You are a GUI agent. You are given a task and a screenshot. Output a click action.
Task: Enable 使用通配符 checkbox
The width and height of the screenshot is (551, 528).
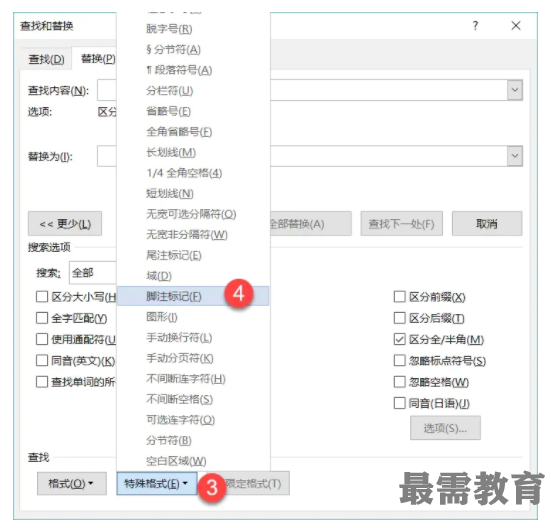[42, 339]
